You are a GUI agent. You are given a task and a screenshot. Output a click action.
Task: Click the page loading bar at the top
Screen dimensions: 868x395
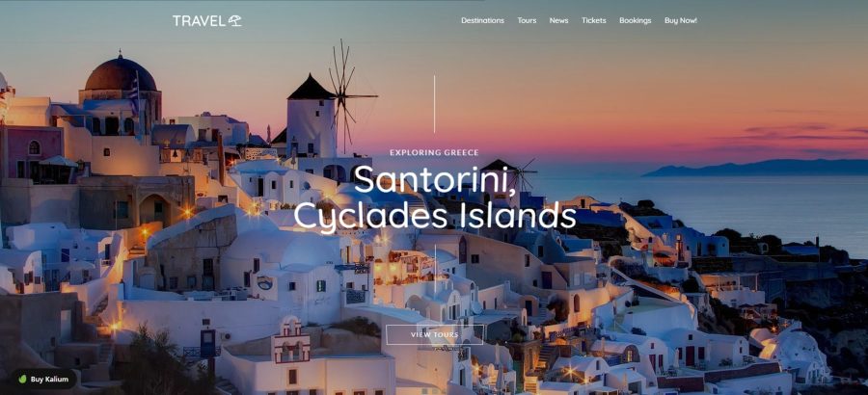pos(242,1)
